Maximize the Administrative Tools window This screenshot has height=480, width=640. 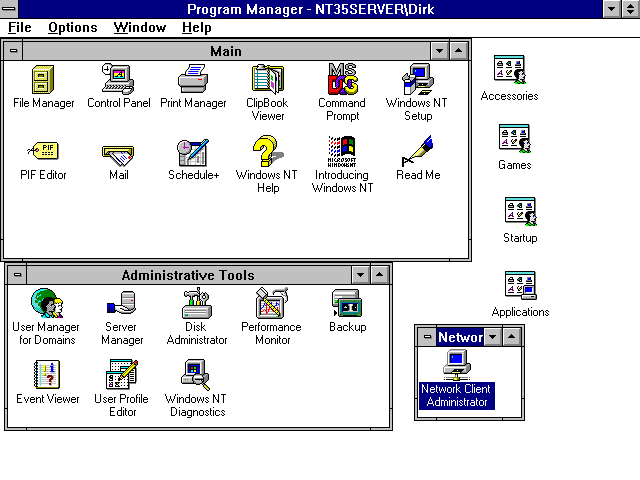click(379, 275)
